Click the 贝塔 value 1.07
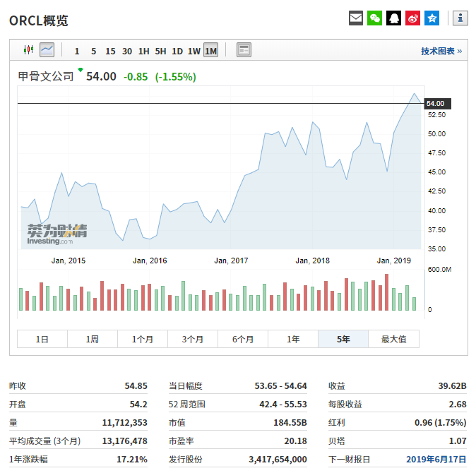 point(458,441)
